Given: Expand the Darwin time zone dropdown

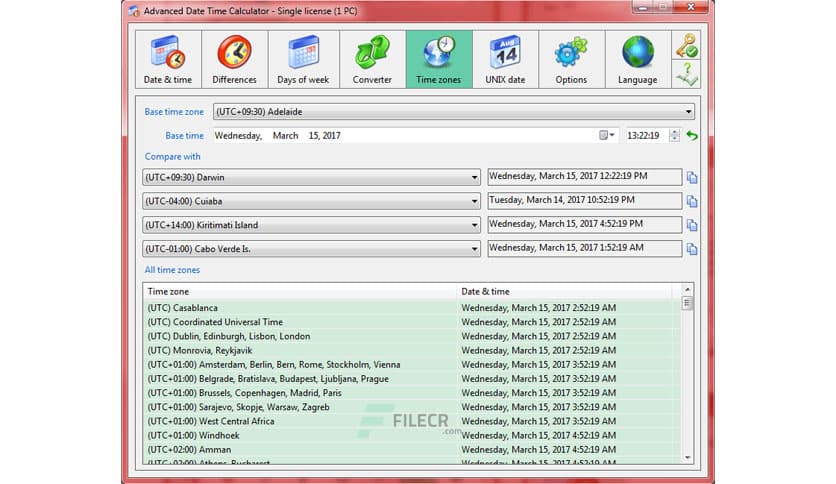Looking at the screenshot, I should [x=474, y=178].
